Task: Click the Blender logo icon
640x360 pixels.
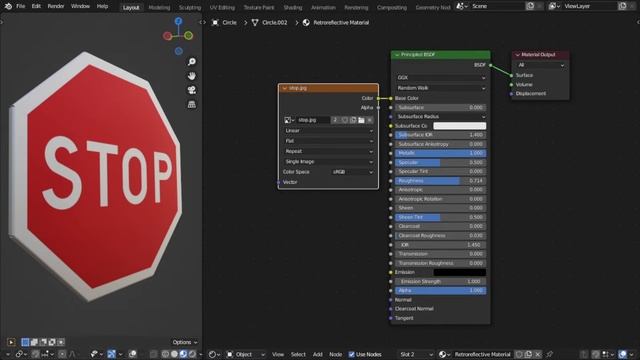Action: tap(8, 6)
